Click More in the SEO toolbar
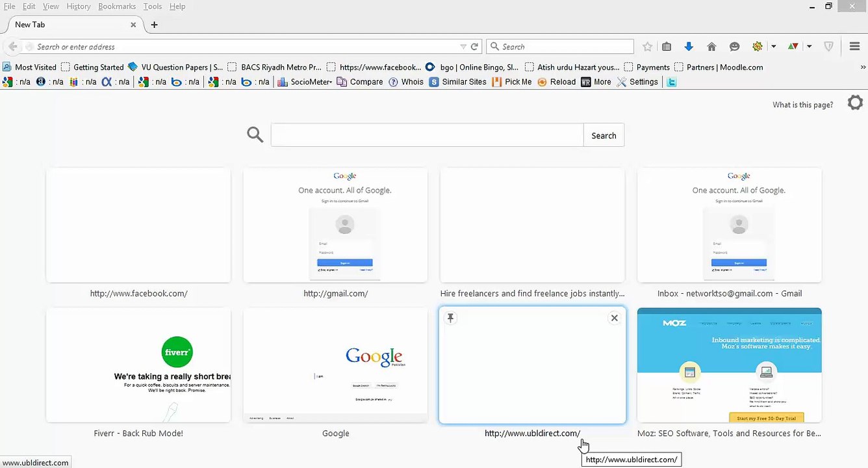The image size is (868, 468). coord(596,82)
